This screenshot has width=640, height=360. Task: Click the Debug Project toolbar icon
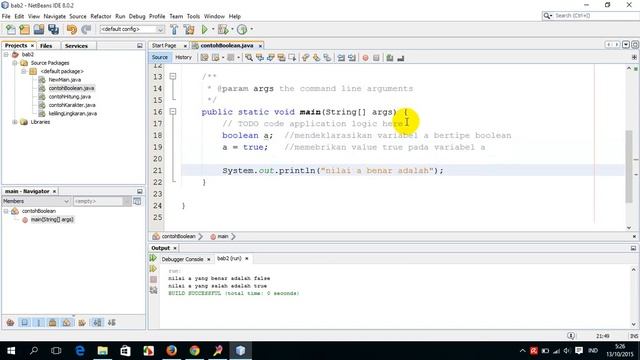223,29
